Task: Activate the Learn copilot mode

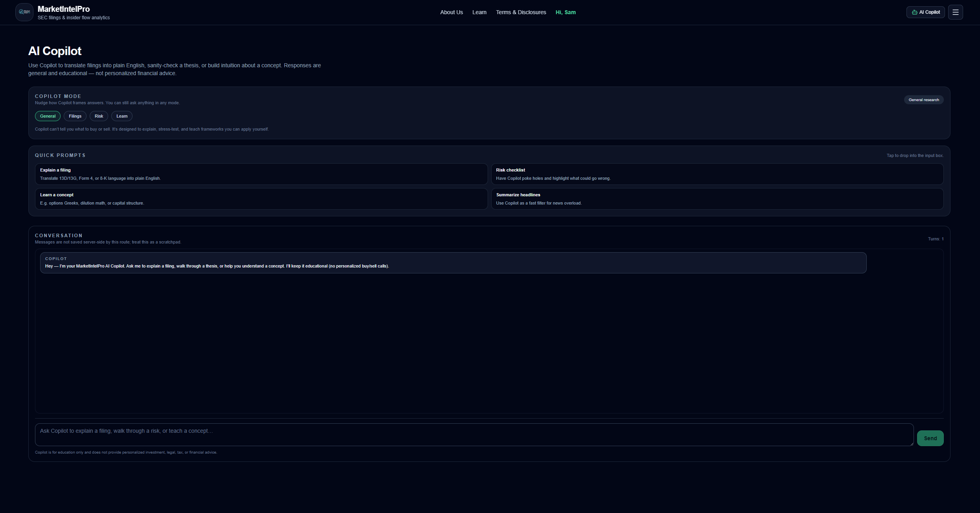Action: (x=122, y=116)
